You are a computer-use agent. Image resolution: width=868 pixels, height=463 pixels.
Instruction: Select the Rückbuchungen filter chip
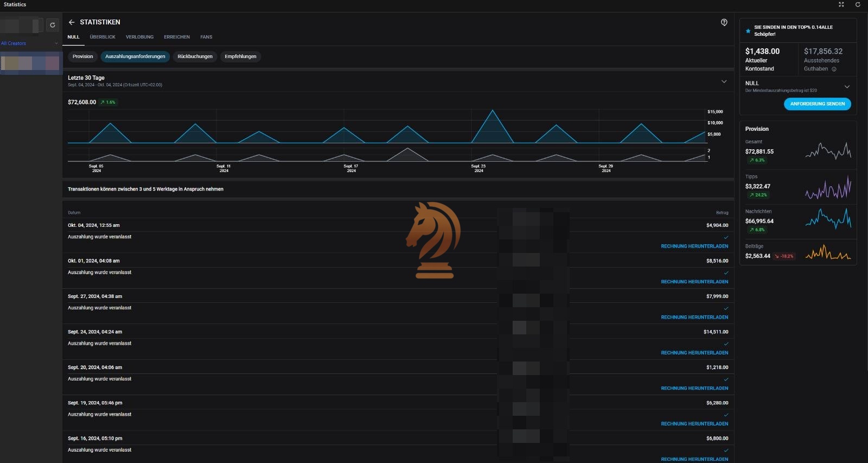(195, 56)
